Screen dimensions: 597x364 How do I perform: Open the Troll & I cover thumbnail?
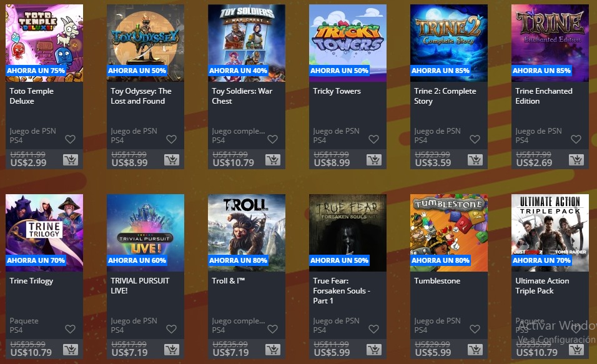247,233
